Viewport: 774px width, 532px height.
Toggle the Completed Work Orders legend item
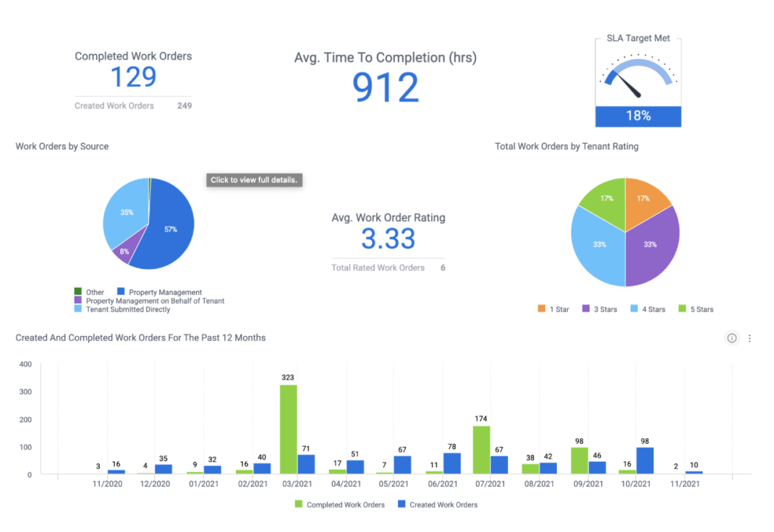pyautogui.click(x=339, y=505)
